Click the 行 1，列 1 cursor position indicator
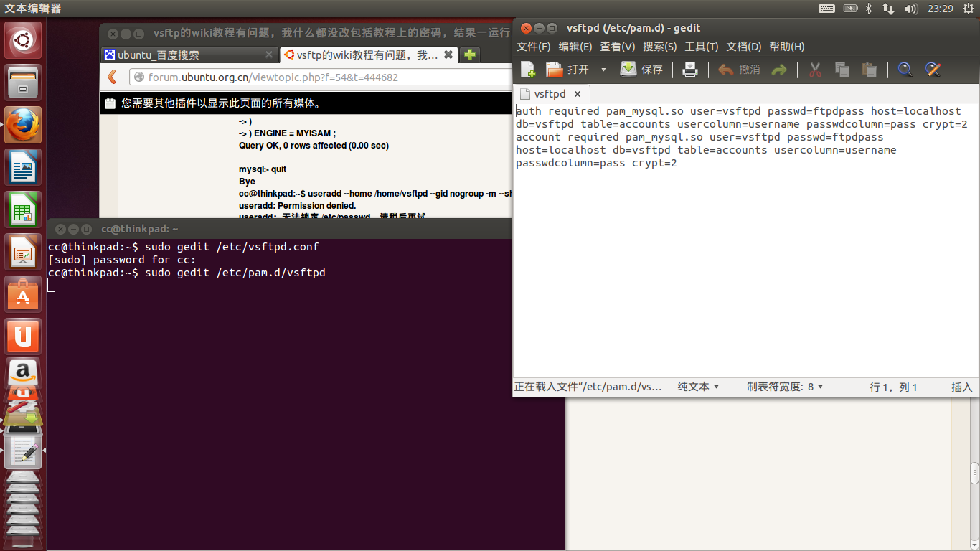The image size is (980, 551). pos(893,387)
